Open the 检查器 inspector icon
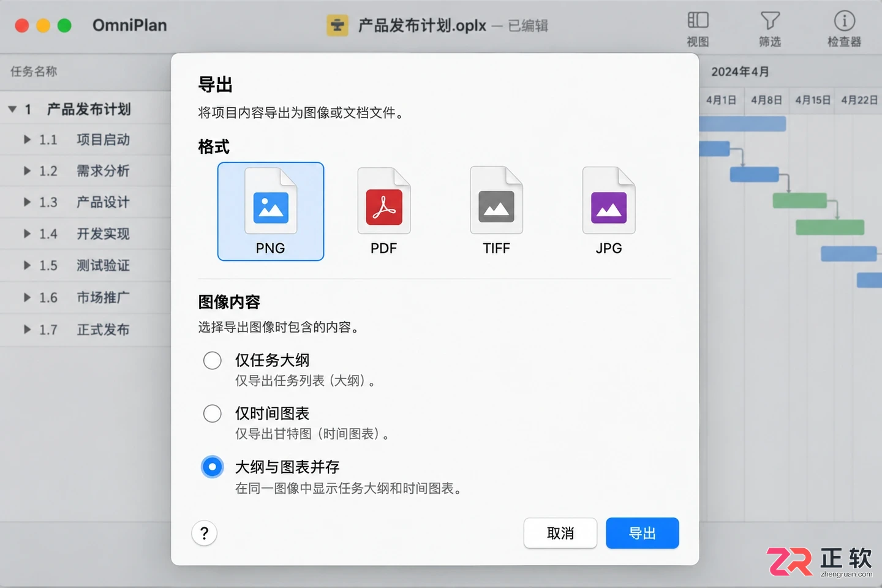The image size is (882, 588). pyautogui.click(x=844, y=29)
